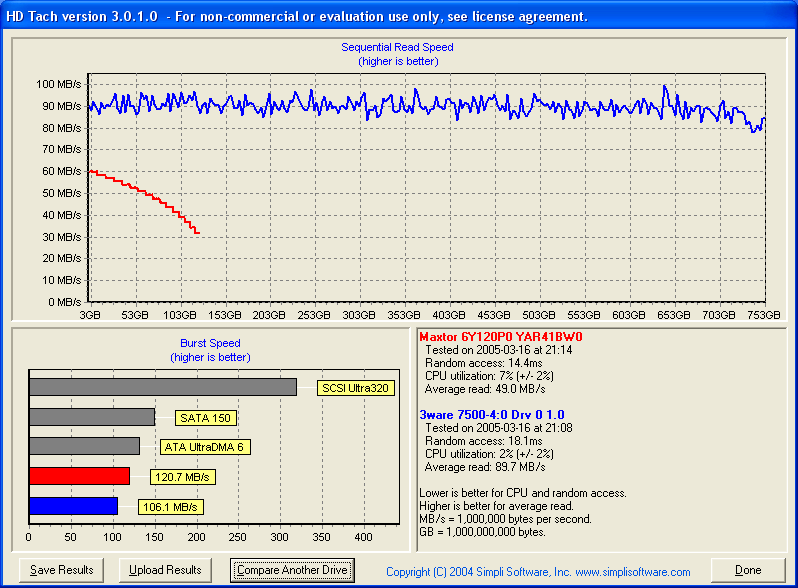This screenshot has height=588, width=798.
Task: Select the red 120.7 MB/s burst bar
Action: (79, 476)
